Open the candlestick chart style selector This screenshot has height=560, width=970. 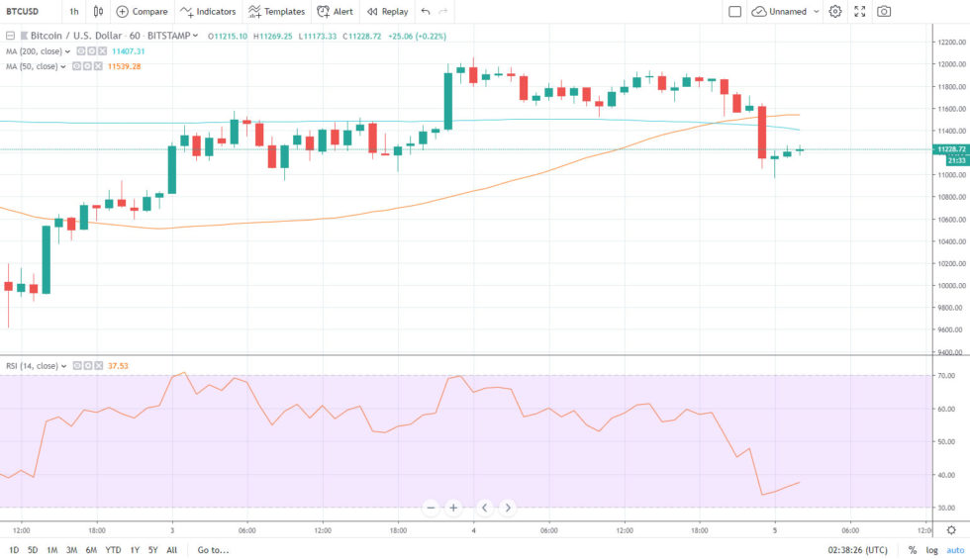(98, 11)
